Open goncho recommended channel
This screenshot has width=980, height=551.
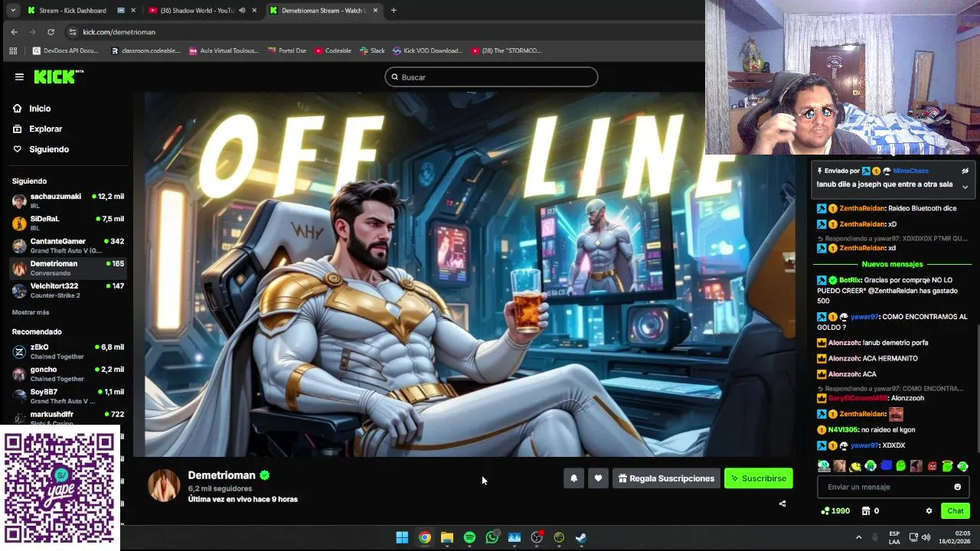[67, 373]
